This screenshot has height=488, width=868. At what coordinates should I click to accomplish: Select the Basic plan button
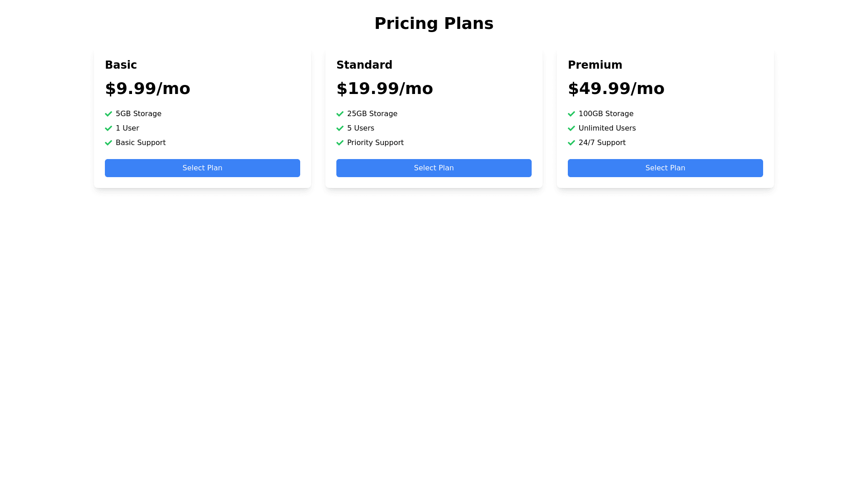pyautogui.click(x=202, y=168)
